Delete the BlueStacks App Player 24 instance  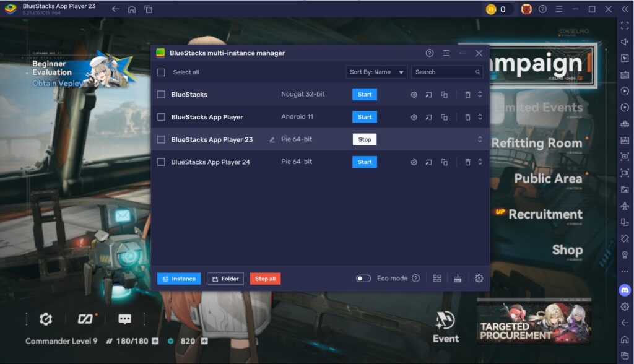pos(467,162)
